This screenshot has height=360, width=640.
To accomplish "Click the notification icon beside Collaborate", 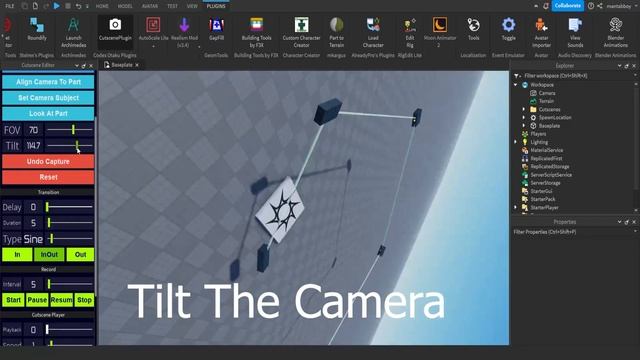I will (546, 6).
